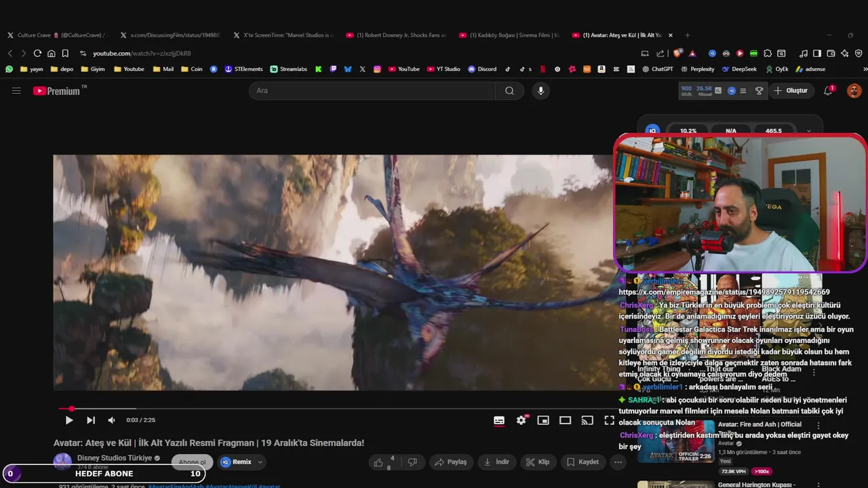Screen dimensions: 868x488
Task: Click the search magnifier button
Action: pos(509,90)
